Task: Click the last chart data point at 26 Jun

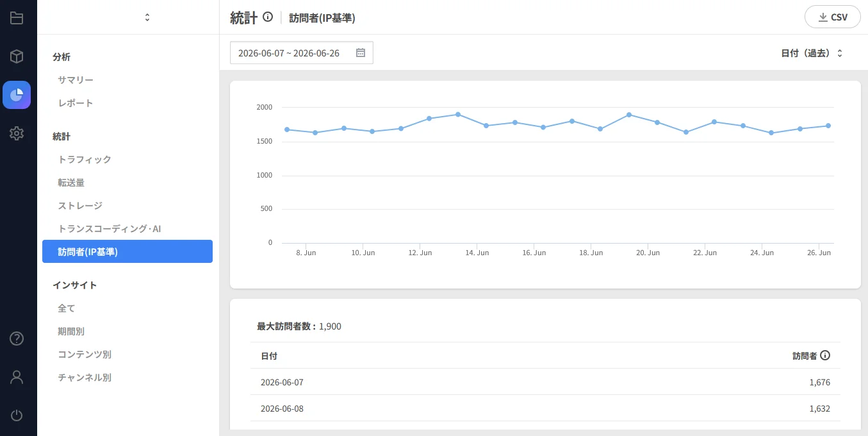Action: click(828, 126)
